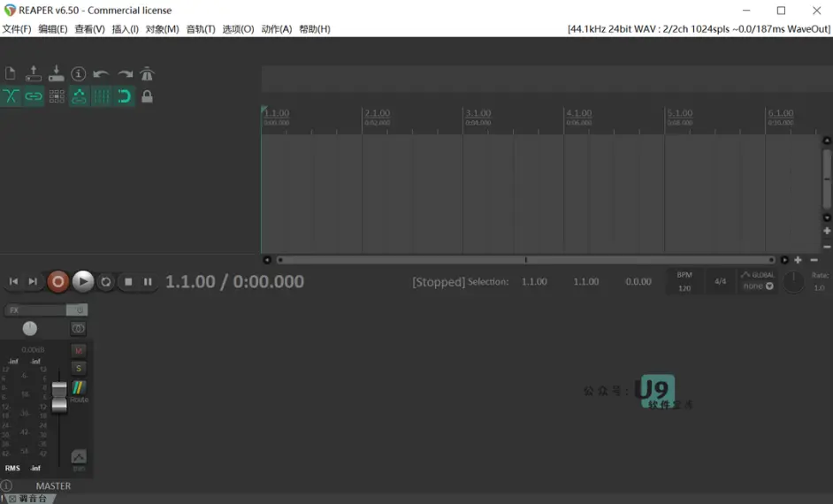Viewport: 833px width, 504px height.
Task: Solo the master track with S button
Action: click(79, 368)
